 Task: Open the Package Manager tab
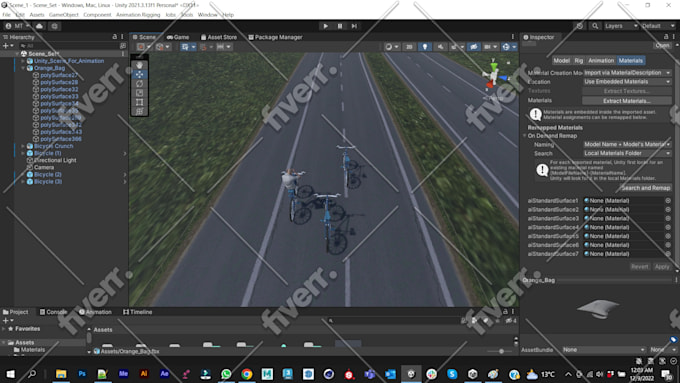[275, 37]
